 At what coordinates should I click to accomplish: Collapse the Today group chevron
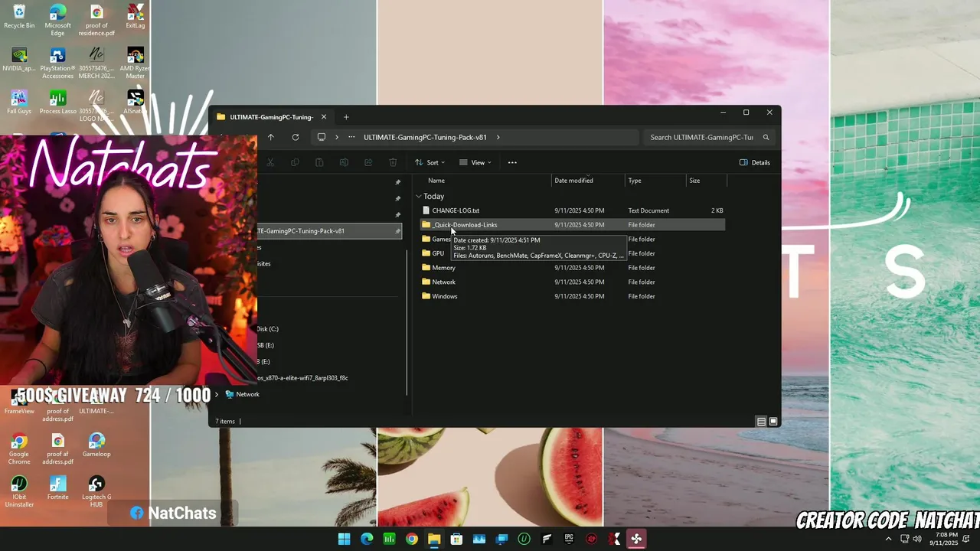tap(418, 197)
